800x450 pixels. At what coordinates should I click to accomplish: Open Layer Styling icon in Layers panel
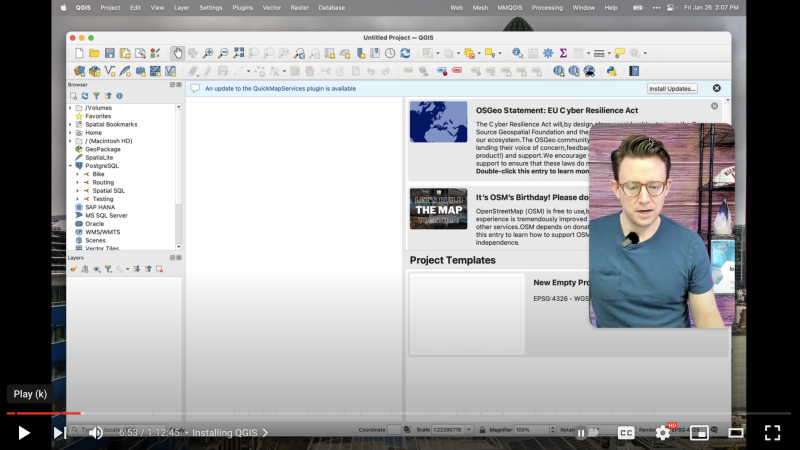tap(73, 269)
